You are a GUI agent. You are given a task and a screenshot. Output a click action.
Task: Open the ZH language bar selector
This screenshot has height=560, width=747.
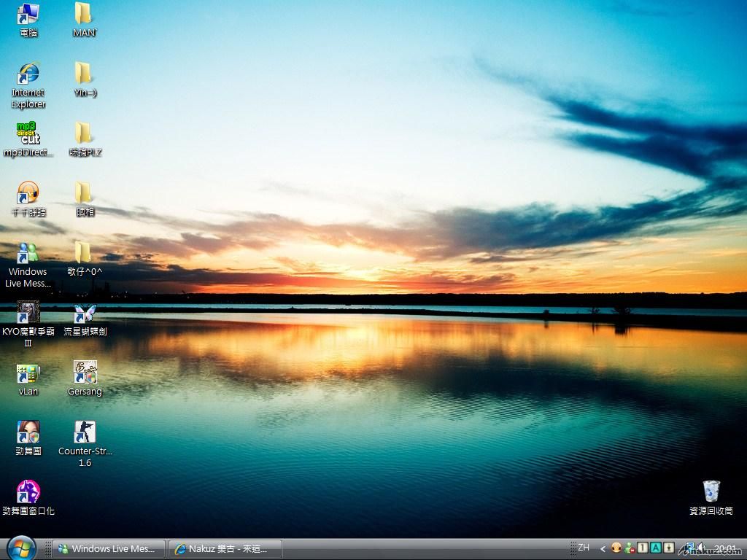pos(583,548)
